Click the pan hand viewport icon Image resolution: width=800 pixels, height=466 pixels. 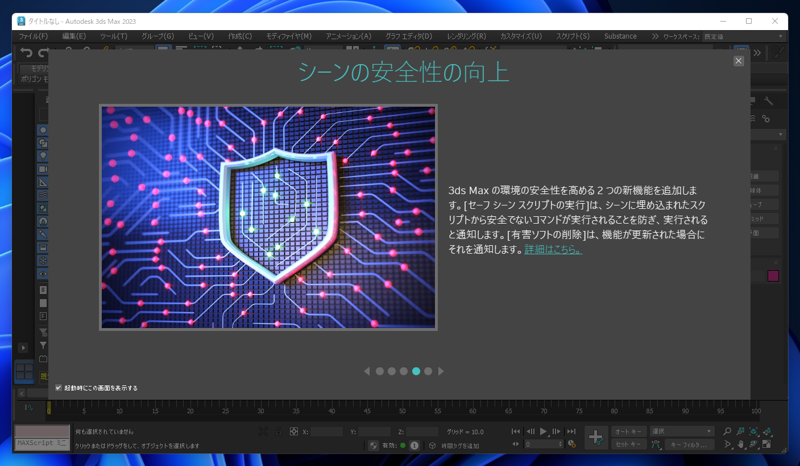pyautogui.click(x=740, y=445)
